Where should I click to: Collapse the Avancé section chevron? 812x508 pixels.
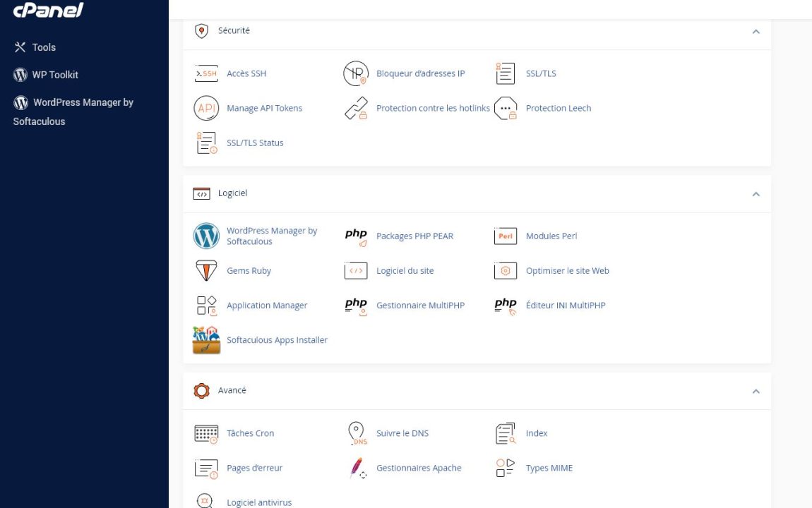coord(756,391)
